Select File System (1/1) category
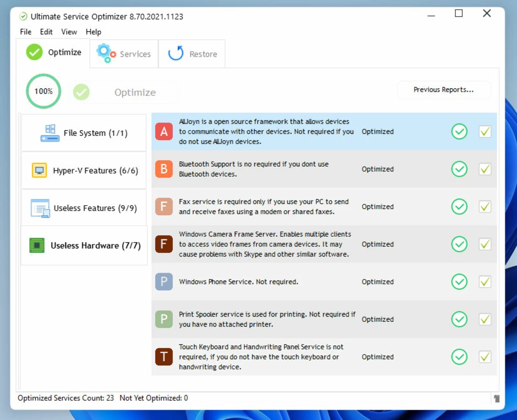Viewport: 517px width, 420px height. (x=84, y=133)
